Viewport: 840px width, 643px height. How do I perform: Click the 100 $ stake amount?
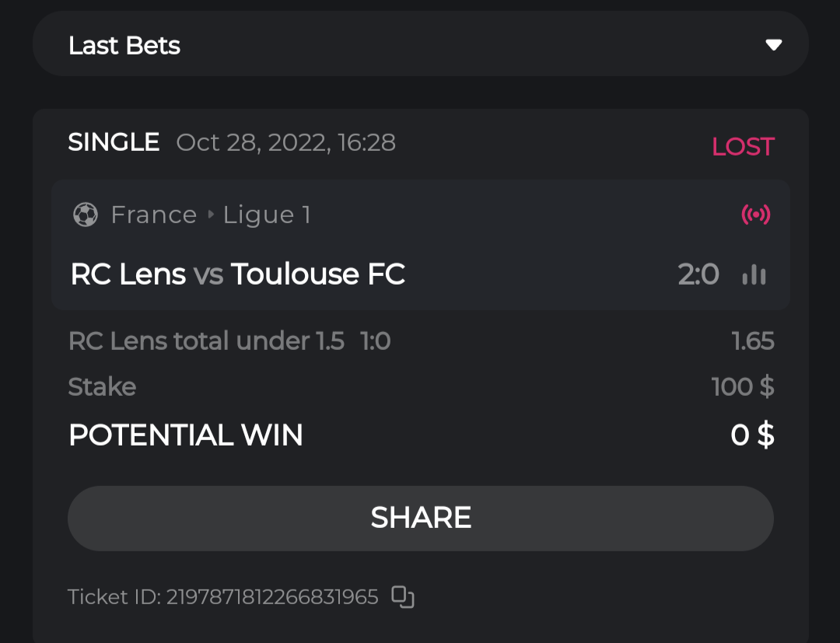(742, 386)
